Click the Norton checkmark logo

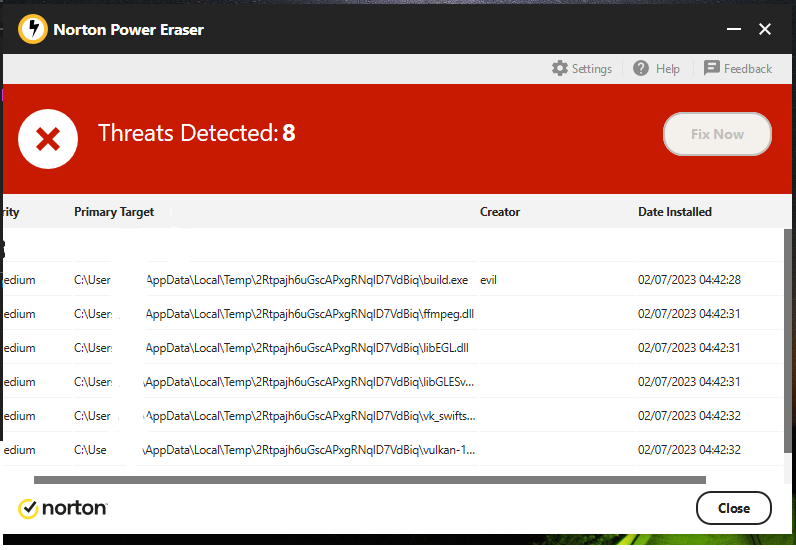28,508
